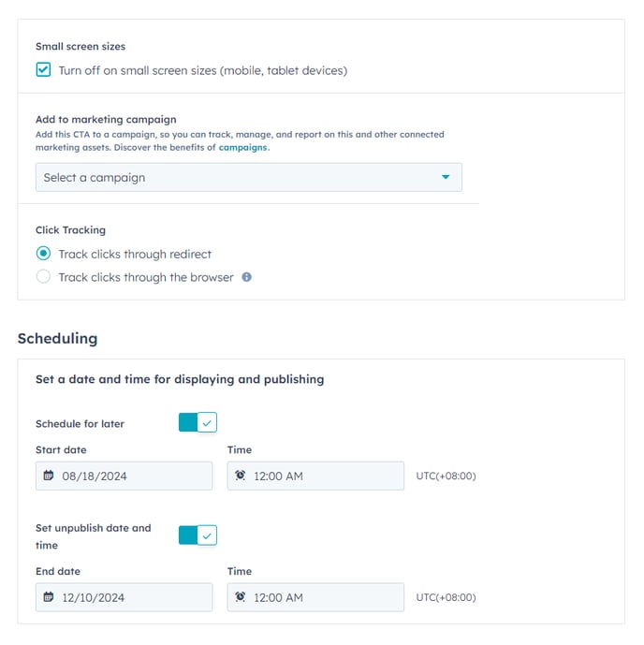Click the info icon beside browser tracking

coord(246,277)
